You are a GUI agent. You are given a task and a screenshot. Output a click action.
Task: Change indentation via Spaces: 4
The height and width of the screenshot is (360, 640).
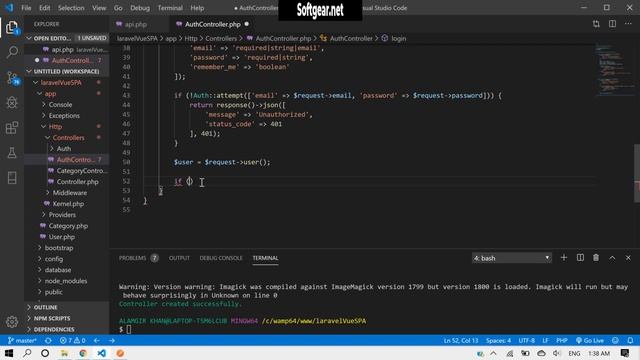498,340
